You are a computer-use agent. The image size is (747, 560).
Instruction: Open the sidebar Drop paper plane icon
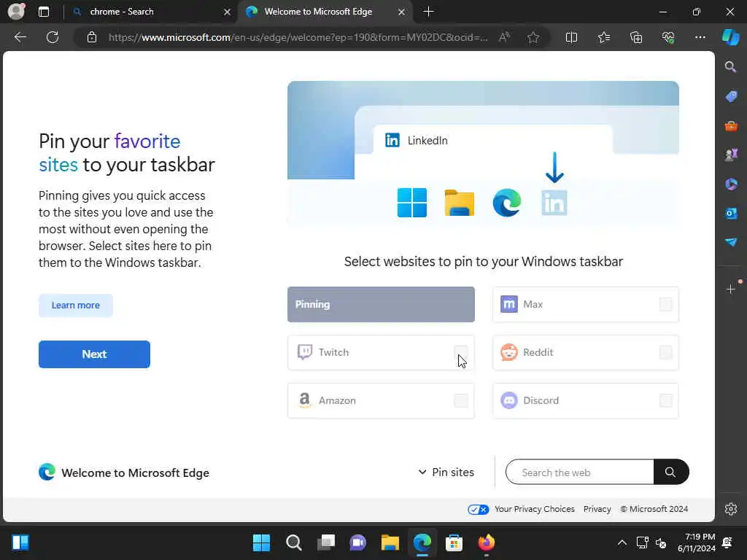tap(731, 242)
